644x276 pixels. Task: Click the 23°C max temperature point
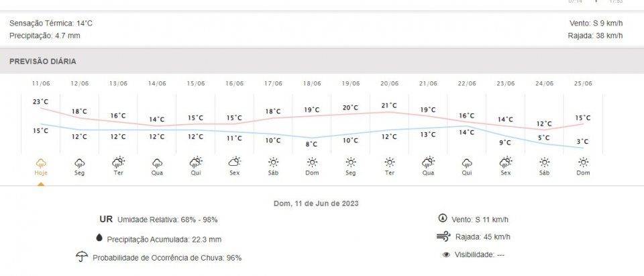40,101
